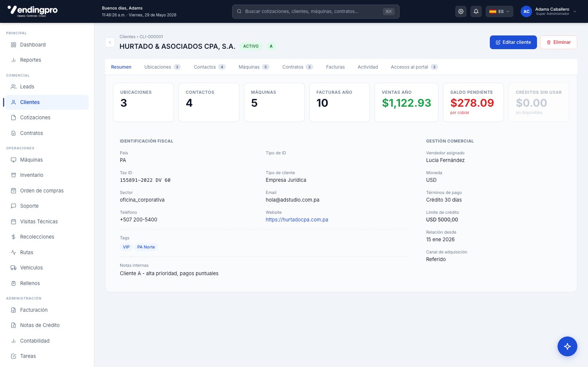Click the Saldo Pendiente card
Screen dimensions: 588x367
pyautogui.click(x=473, y=103)
